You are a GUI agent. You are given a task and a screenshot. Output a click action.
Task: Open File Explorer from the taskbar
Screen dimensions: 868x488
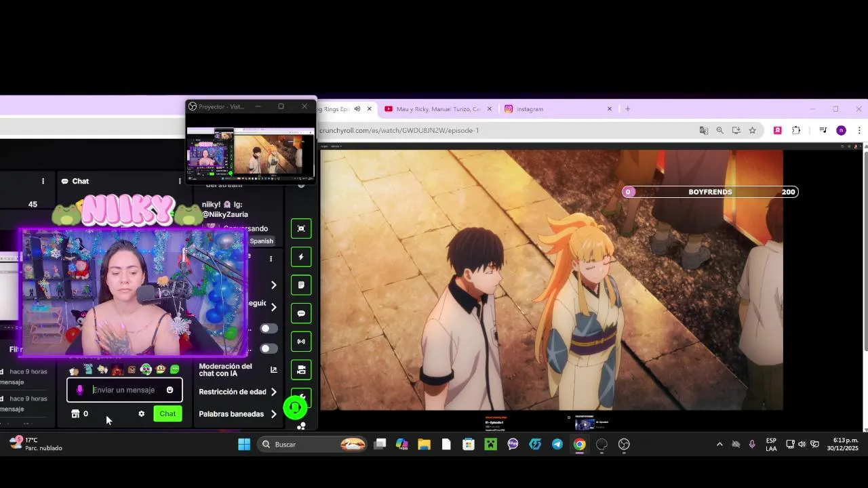pyautogui.click(x=424, y=444)
